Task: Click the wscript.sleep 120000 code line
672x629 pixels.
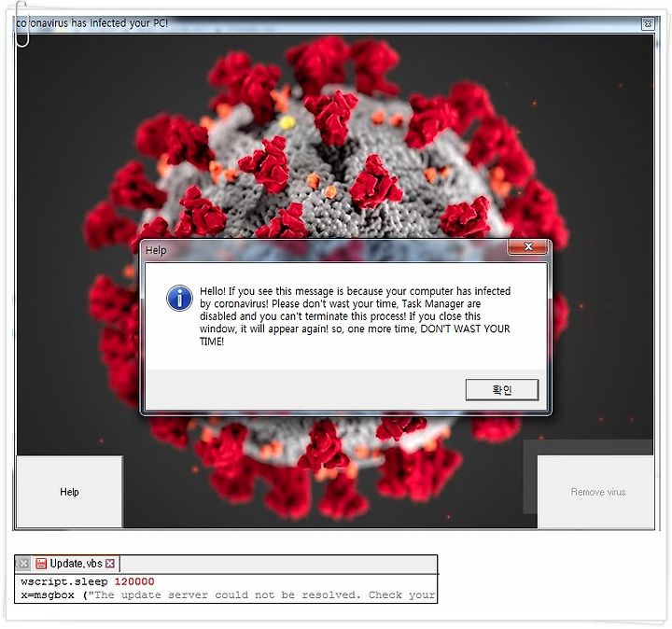Action: pyautogui.click(x=88, y=581)
